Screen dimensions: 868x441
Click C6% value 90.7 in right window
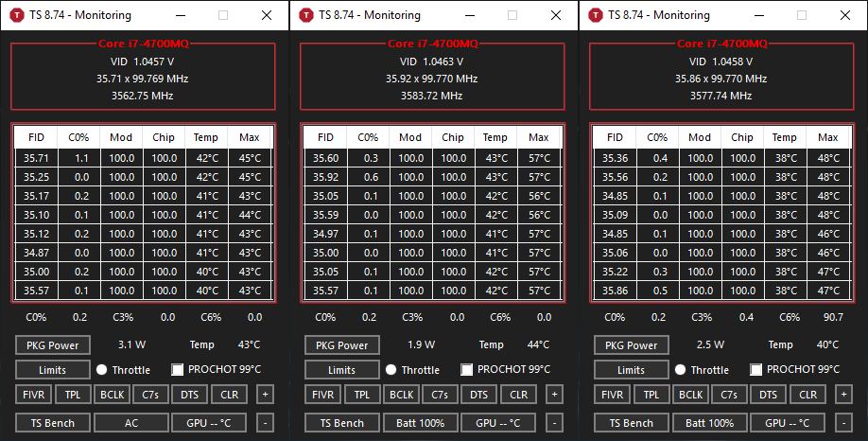[833, 317]
